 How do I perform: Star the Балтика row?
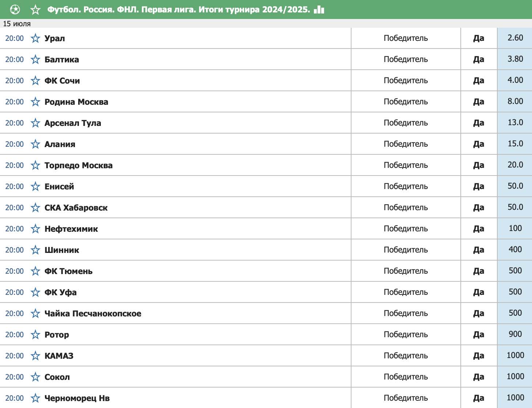coord(35,59)
